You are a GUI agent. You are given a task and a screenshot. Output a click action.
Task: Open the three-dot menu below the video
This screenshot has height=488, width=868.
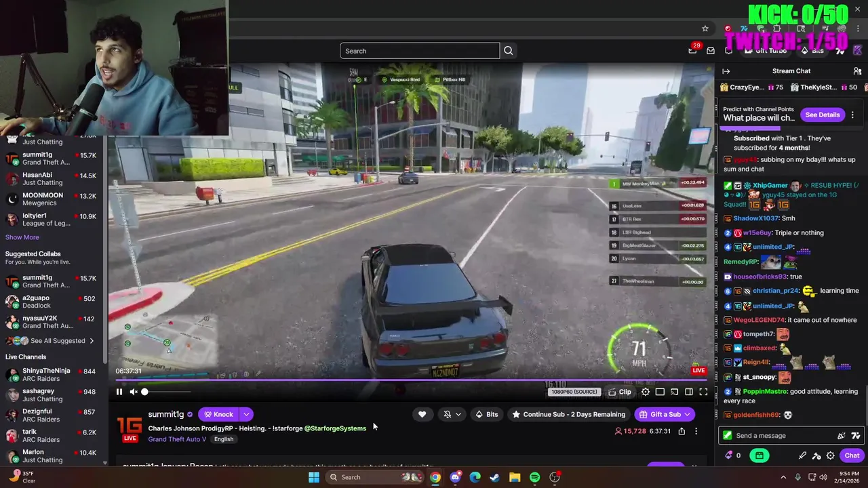(696, 431)
